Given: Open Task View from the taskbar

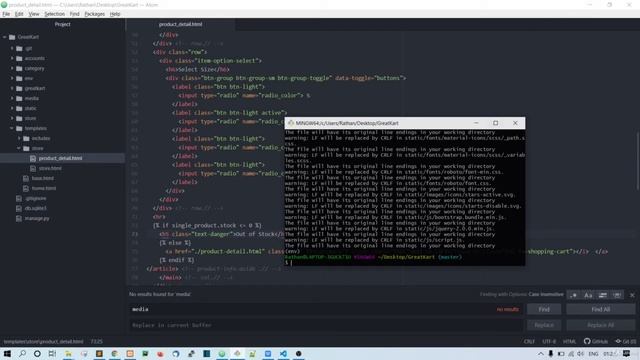Looking at the screenshot, I should [x=52, y=353].
